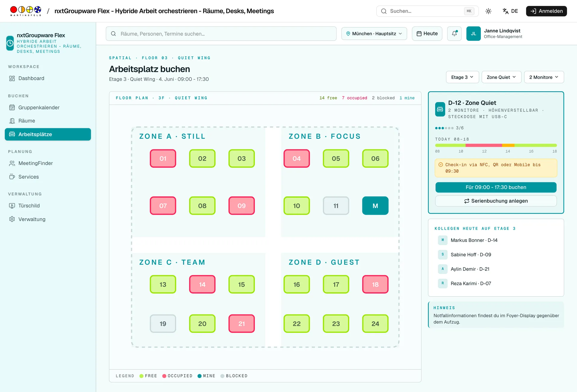Select desk 17 in Zone D Guest
This screenshot has width=577, height=392.
336,284
